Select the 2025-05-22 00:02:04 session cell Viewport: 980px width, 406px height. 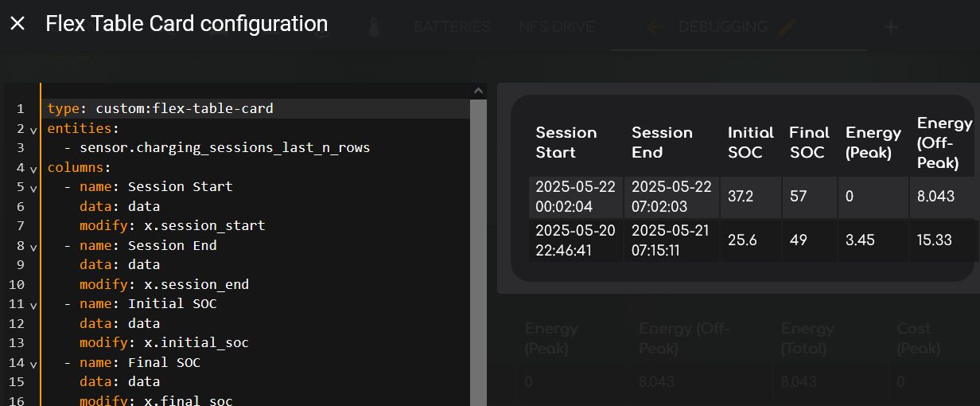click(x=575, y=196)
